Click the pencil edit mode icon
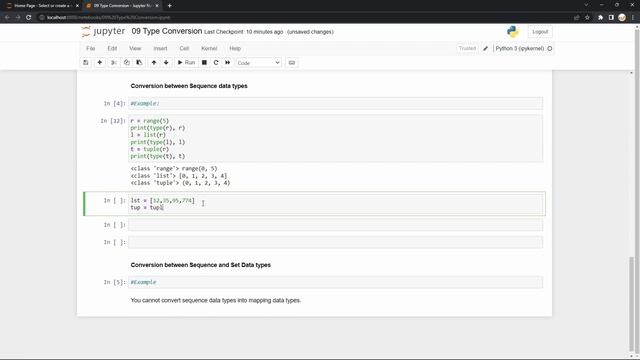 click(485, 49)
